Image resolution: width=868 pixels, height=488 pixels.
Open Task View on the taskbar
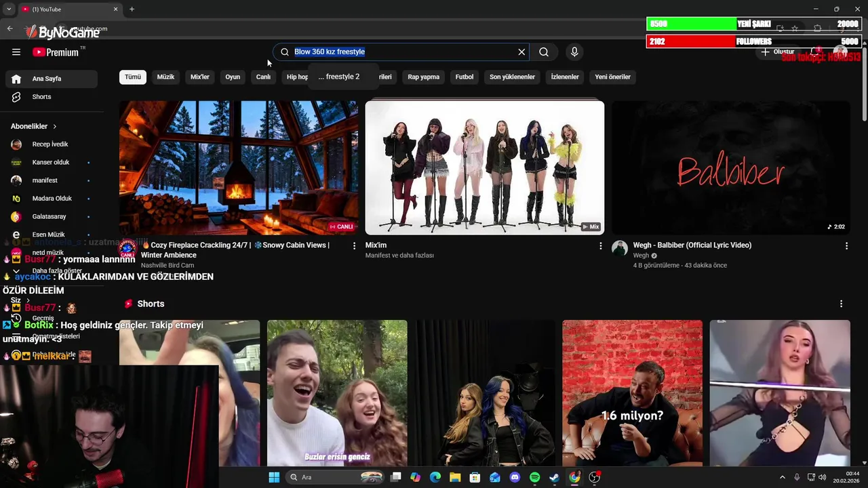396,477
